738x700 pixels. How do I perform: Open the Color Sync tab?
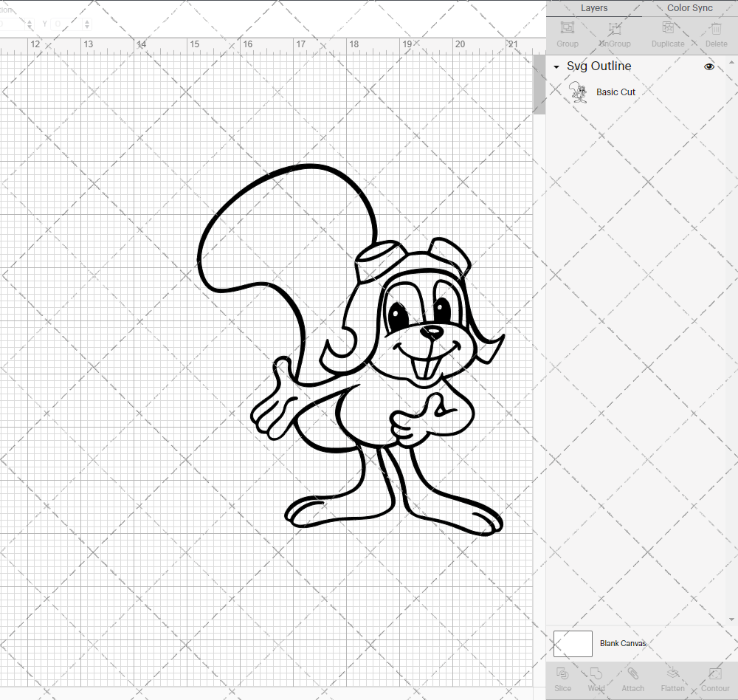(689, 8)
